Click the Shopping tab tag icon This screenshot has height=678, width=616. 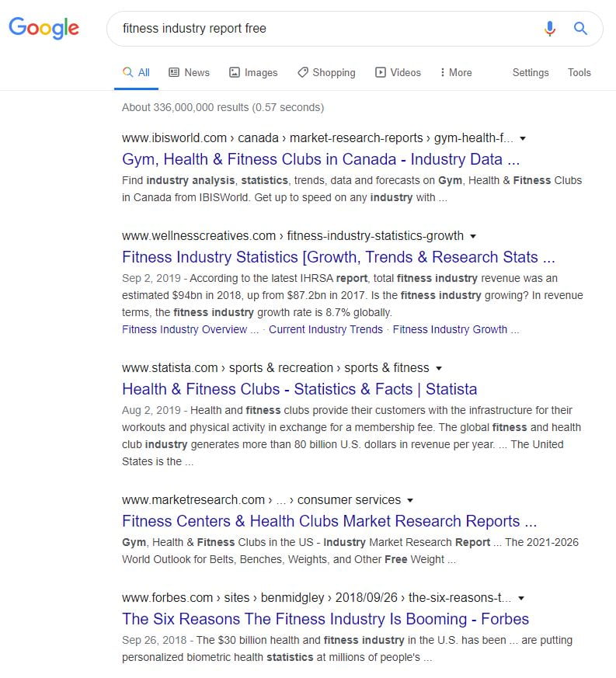(303, 72)
